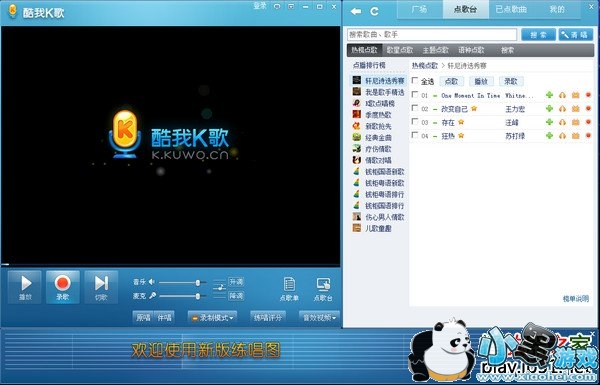Switch to 伴唱 accompaniment mode
This screenshot has width=600, height=385.
pos(164,318)
